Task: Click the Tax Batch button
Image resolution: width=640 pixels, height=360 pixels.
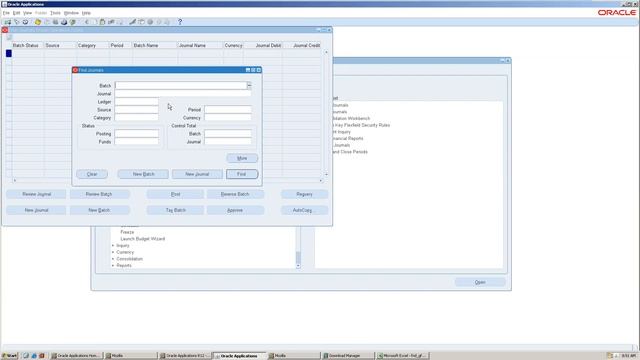Action: pos(176,210)
